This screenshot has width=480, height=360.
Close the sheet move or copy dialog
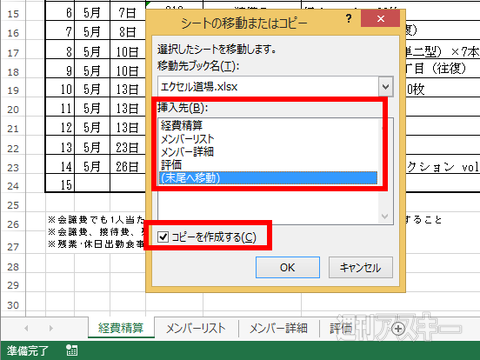381,19
